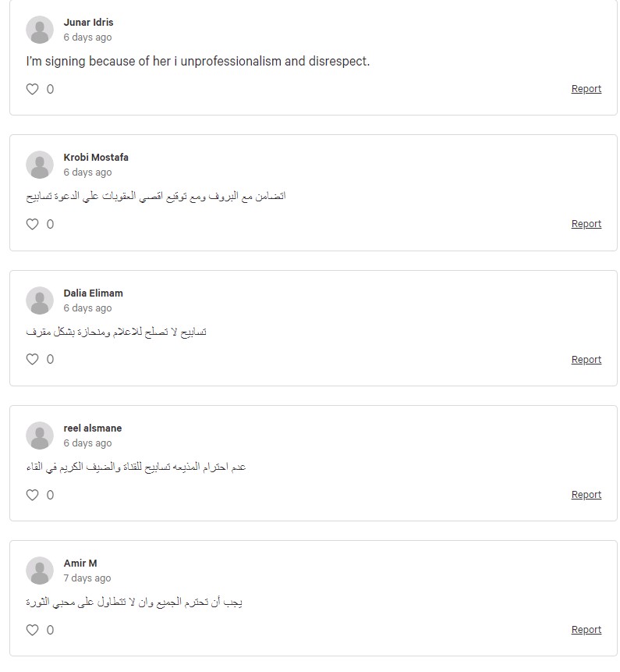Image resolution: width=620 pixels, height=672 pixels.
Task: Click the name Krobi Mostafa
Action: [x=96, y=158]
